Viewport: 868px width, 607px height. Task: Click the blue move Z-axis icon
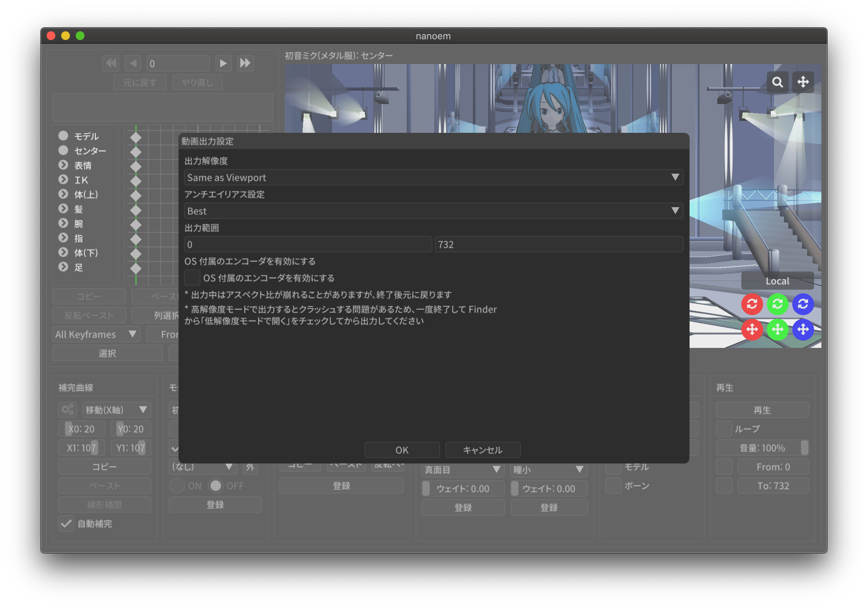coord(802,330)
